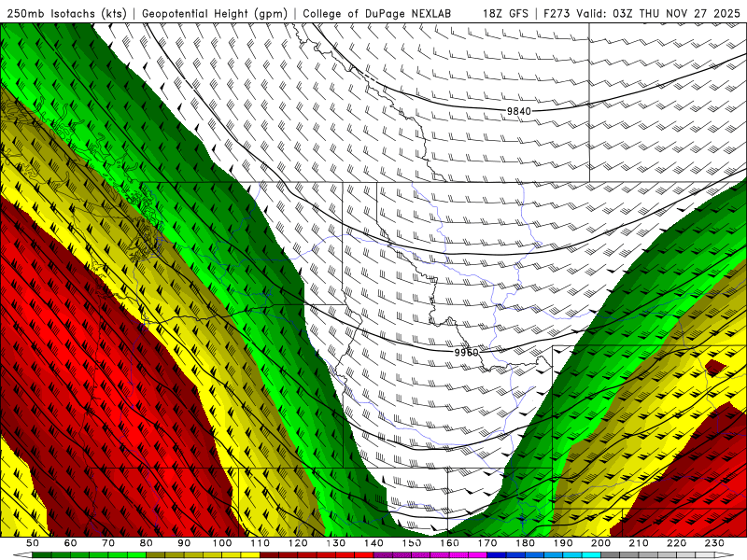Pick the brightest green color bar swatch below 80
The image size is (747, 560).
pyautogui.click(x=136, y=554)
